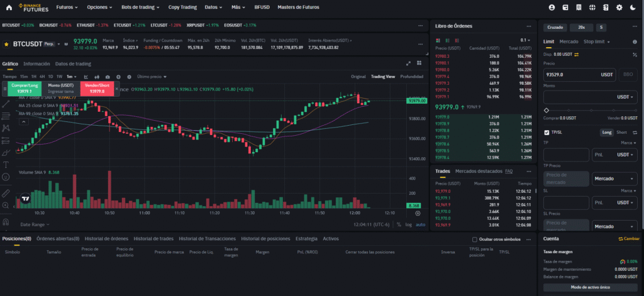Toggle auto scale on the chart
Image resolution: width=644 pixels, height=296 pixels.
420,224
